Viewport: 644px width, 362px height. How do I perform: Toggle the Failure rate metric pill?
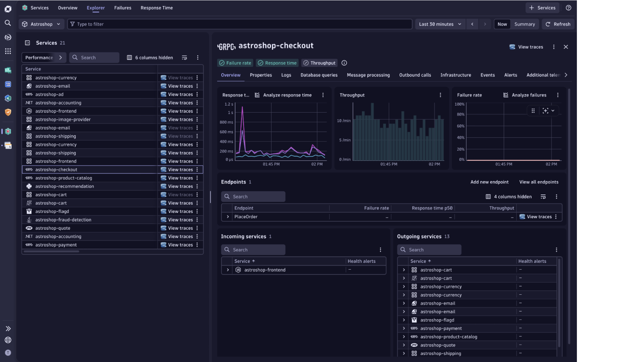[235, 63]
